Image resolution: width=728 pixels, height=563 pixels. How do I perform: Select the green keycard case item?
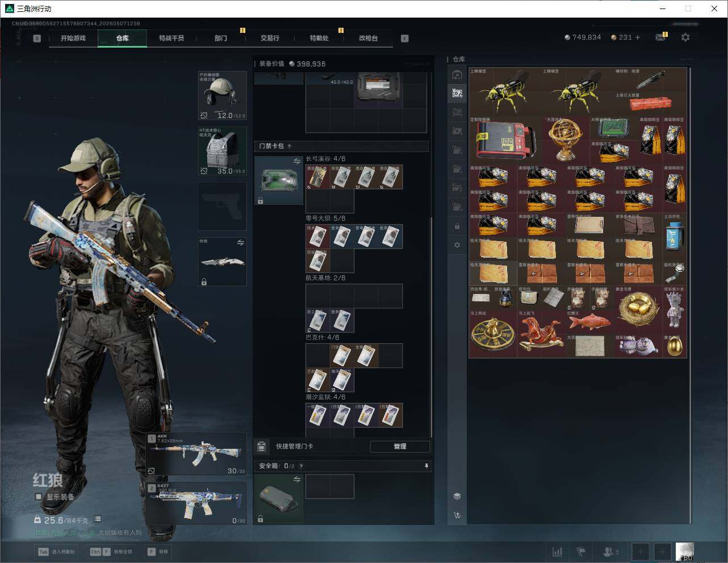(x=278, y=180)
